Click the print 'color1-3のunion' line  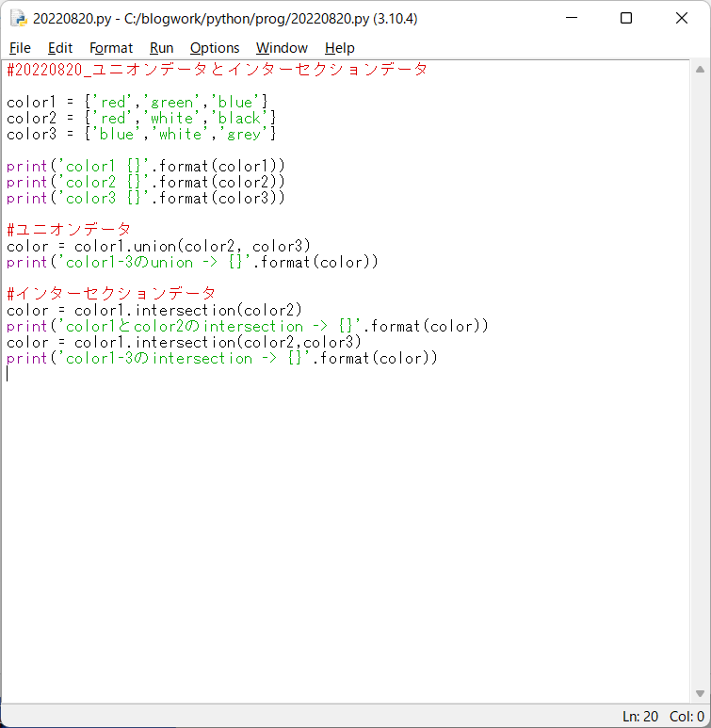pyautogui.click(x=192, y=263)
